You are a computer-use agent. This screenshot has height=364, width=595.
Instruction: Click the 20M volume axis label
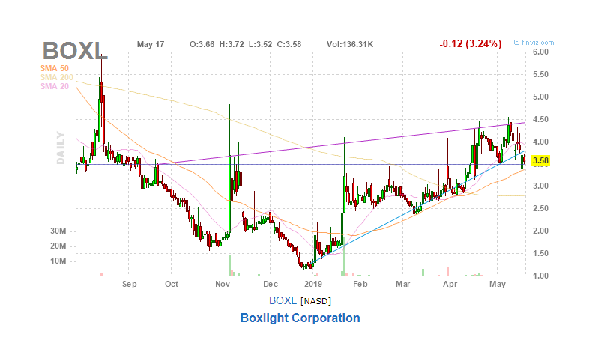coord(58,246)
